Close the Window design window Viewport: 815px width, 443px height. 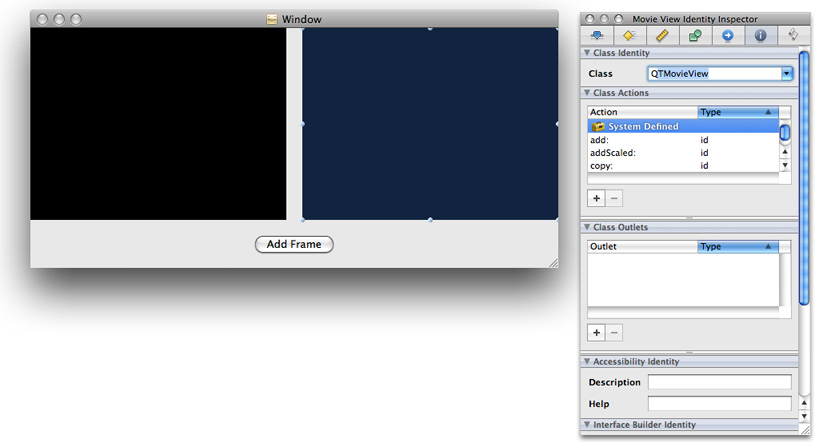click(x=43, y=19)
